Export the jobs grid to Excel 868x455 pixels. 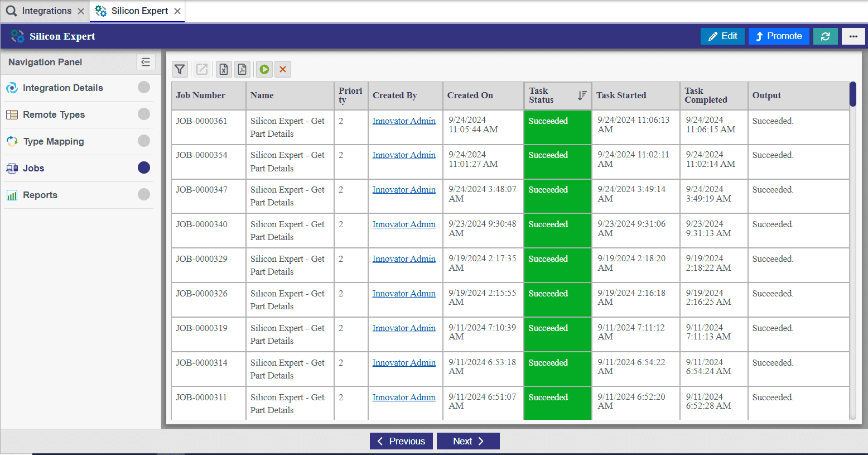tap(224, 69)
